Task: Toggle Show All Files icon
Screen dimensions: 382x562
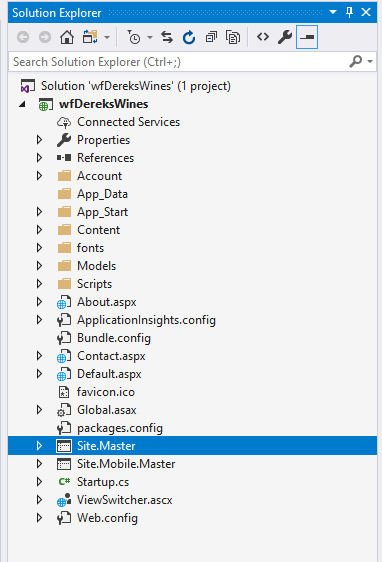Action: 233,37
